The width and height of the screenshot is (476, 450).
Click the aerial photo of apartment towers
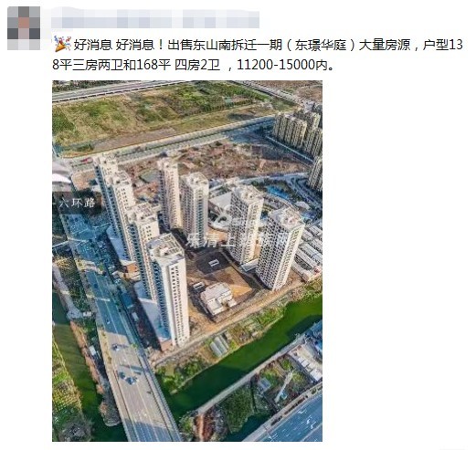[187, 261]
